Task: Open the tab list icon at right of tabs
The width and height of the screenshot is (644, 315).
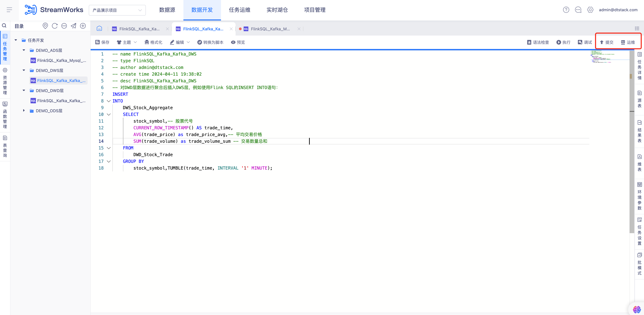Action: (637, 29)
